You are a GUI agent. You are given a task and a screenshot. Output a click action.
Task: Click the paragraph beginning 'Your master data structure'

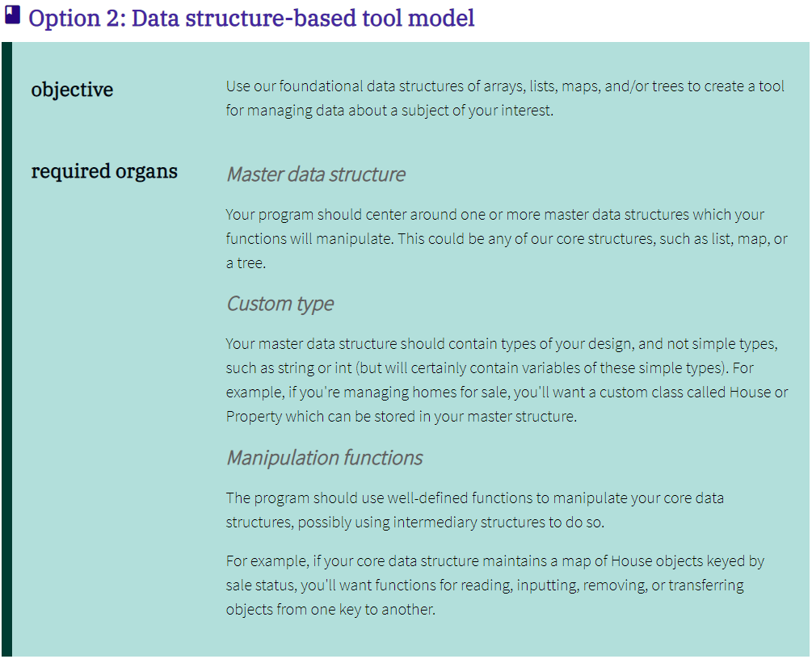507,380
